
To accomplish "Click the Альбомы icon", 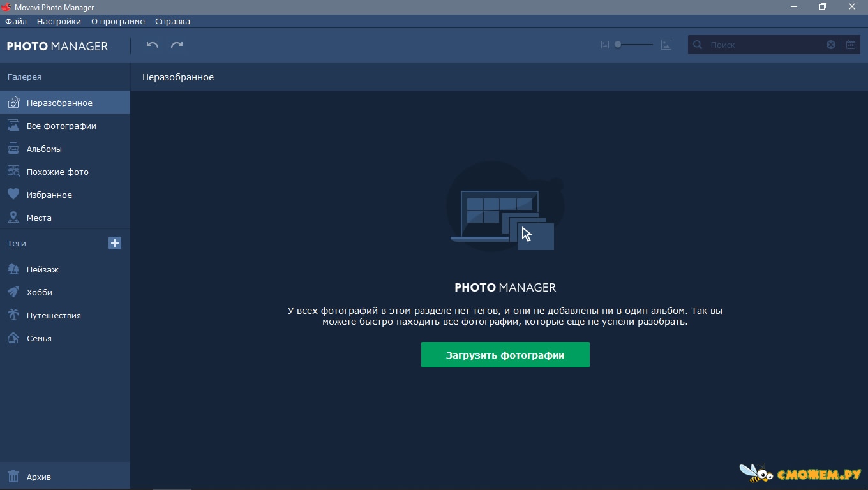I will 13,149.
